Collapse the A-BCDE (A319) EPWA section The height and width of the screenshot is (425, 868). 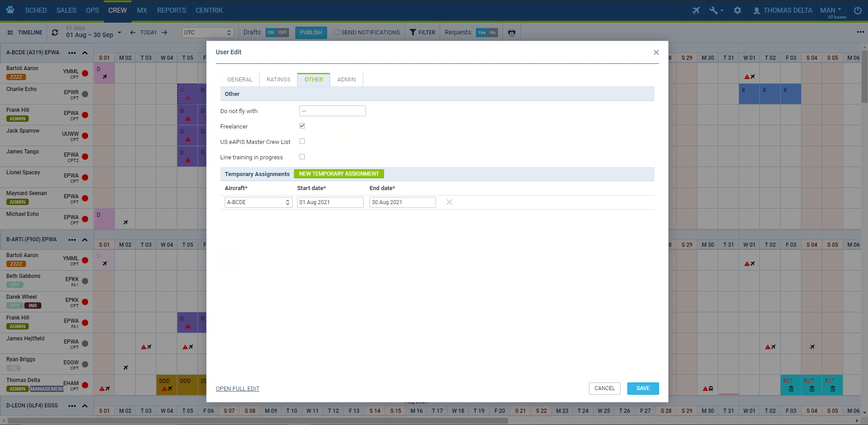(85, 53)
